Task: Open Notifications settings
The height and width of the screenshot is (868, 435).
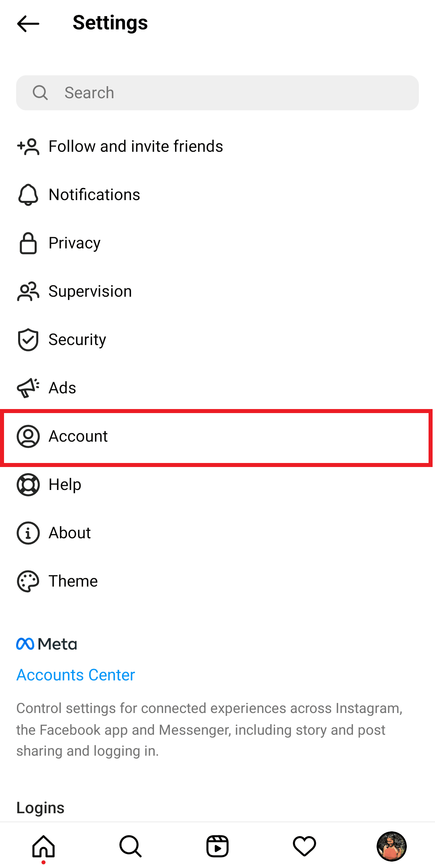Action: 94,195
